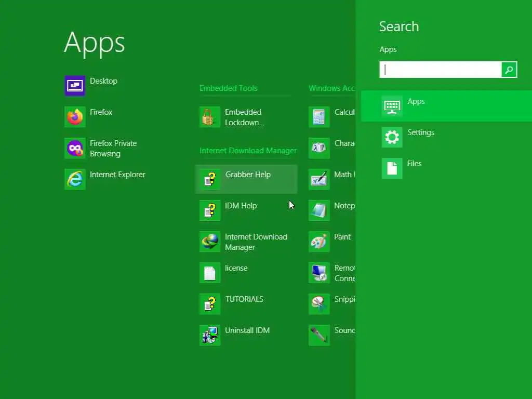Open the IDM Help icon

[210, 210]
